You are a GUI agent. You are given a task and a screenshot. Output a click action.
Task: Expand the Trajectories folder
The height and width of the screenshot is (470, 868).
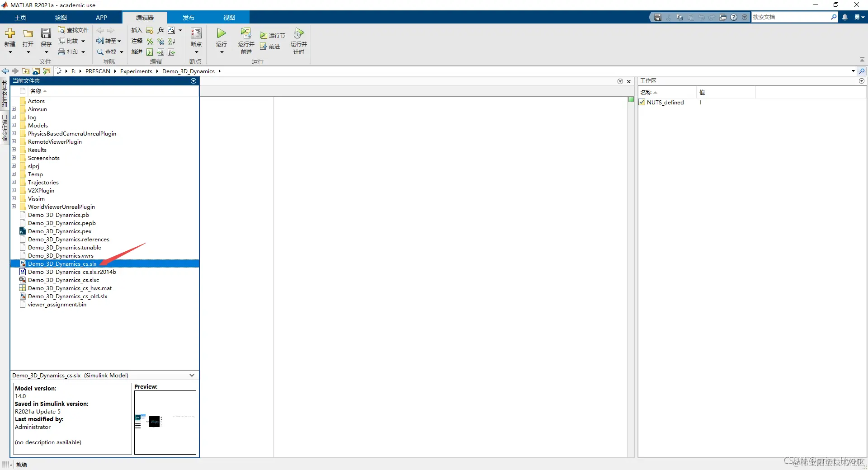(x=14, y=182)
